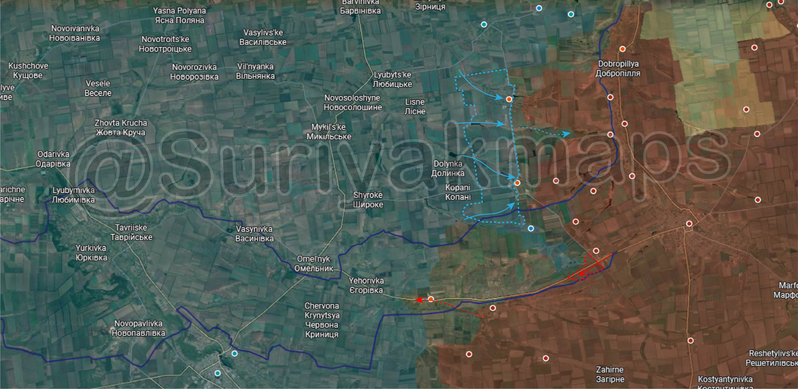
Task: Click the Yurkivka settlement label
Action: pos(91,253)
